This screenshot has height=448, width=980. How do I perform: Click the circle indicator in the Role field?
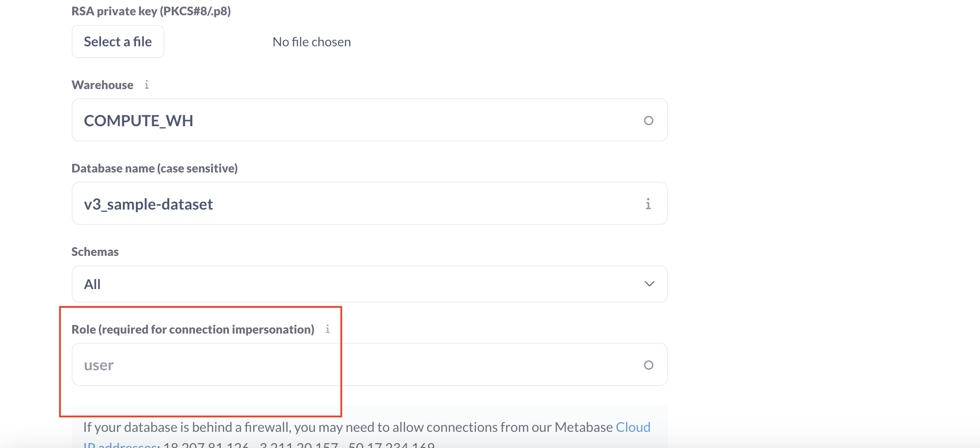[650, 364]
